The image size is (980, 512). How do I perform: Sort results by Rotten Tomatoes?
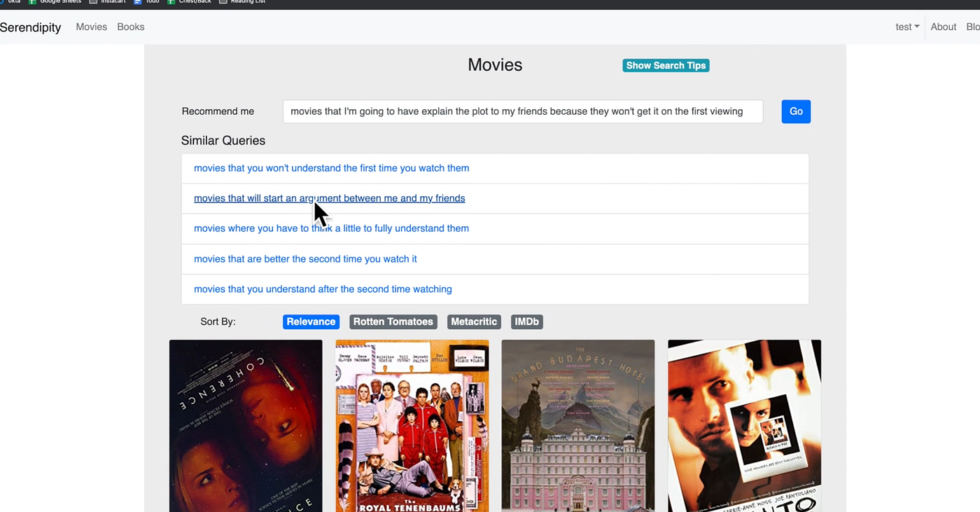(x=393, y=321)
